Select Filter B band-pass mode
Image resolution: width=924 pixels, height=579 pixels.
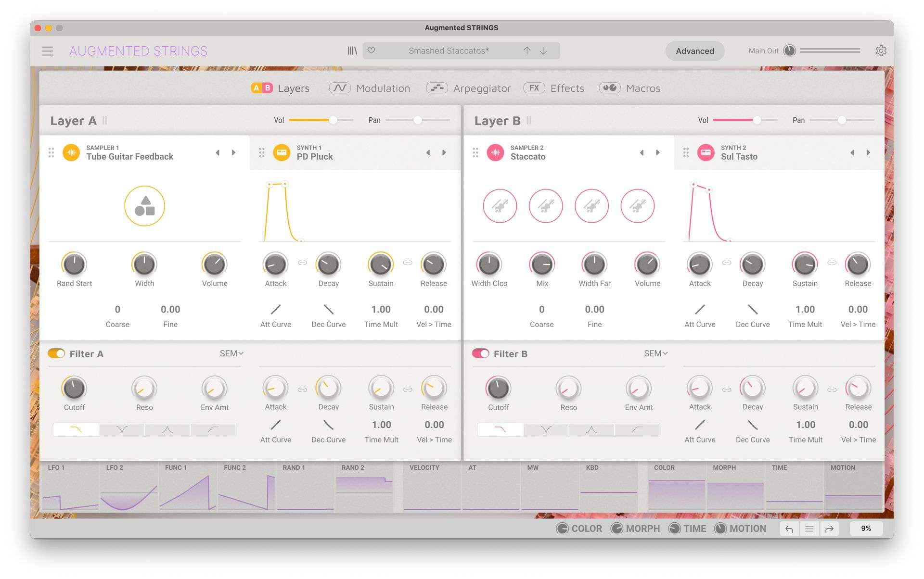[x=591, y=429]
